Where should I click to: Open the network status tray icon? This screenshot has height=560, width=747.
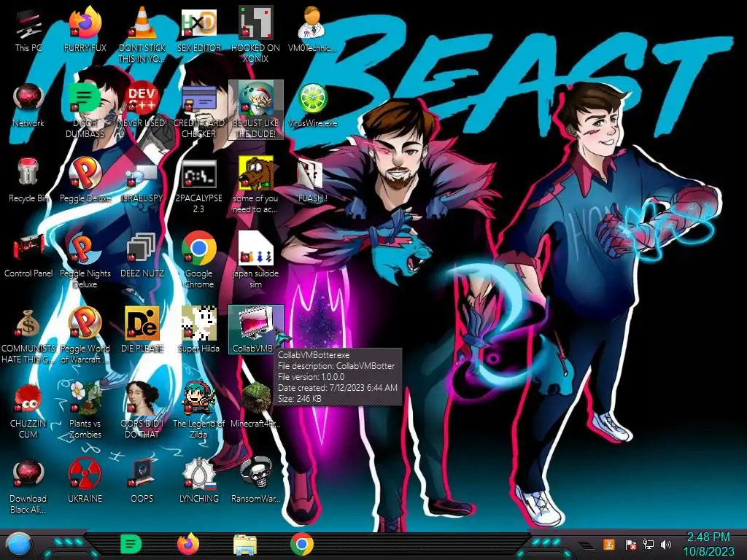(648, 544)
